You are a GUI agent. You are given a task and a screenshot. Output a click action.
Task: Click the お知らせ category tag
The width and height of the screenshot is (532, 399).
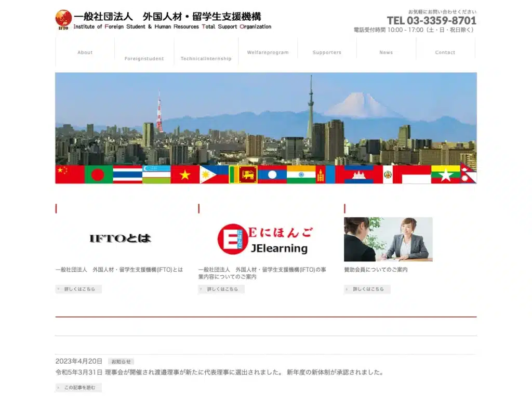point(121,362)
